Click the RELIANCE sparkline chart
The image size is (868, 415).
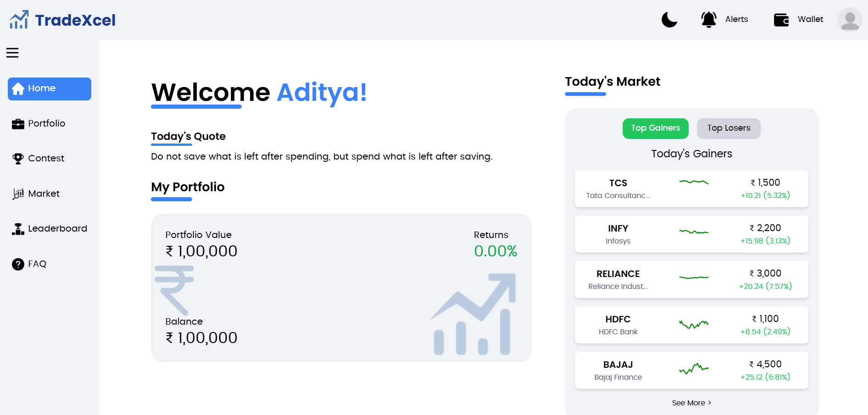click(694, 277)
